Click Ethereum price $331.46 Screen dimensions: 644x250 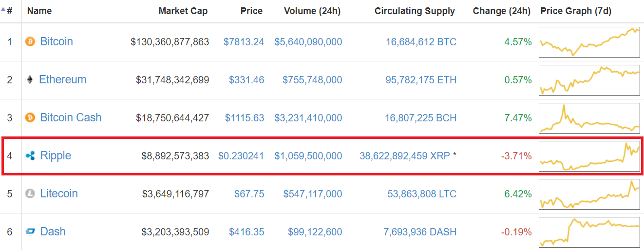[246, 80]
